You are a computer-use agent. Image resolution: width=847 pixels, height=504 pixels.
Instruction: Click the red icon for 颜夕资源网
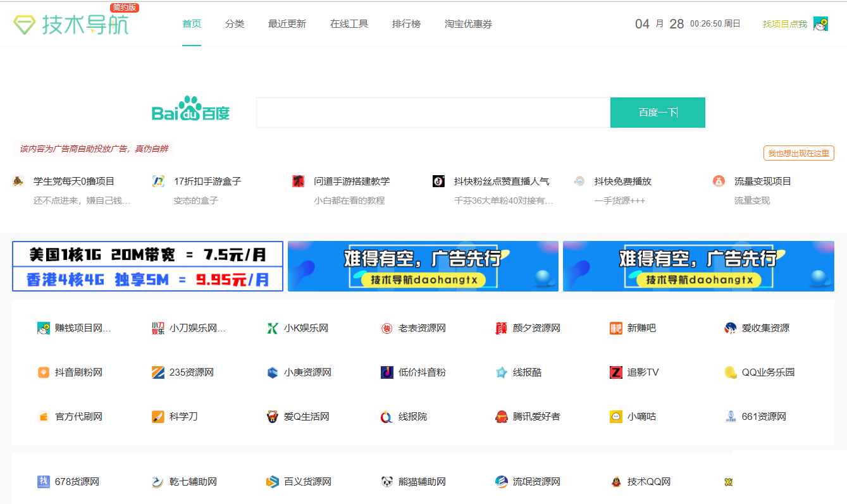click(x=502, y=328)
